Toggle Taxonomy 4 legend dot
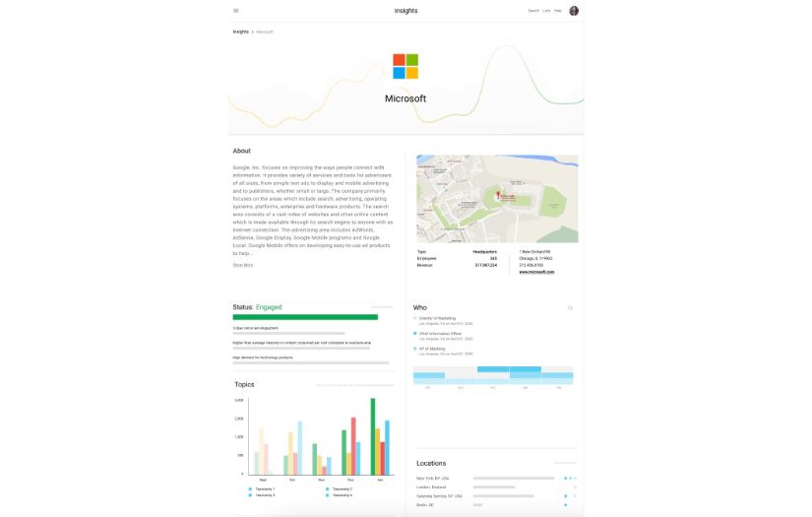The image size is (812, 517). (x=328, y=495)
